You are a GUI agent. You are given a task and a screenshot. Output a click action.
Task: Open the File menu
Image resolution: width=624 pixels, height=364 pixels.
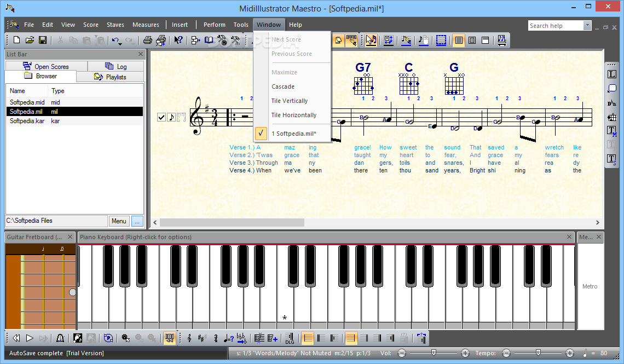click(29, 25)
